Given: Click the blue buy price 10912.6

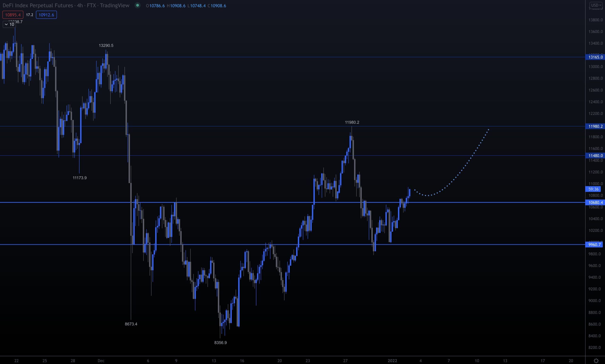Looking at the screenshot, I should [46, 15].
